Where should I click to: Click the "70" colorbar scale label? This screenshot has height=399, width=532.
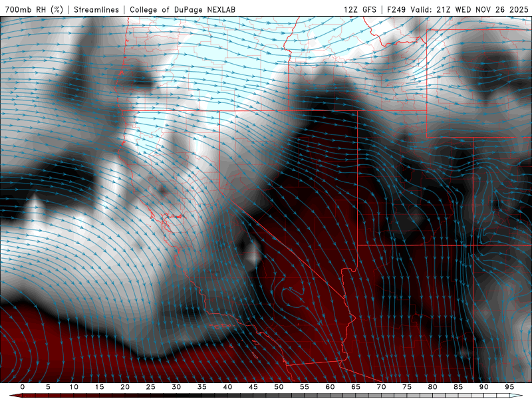381,387
